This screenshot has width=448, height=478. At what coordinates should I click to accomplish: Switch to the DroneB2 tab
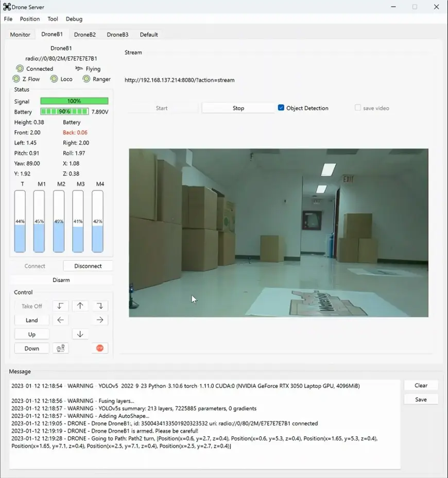pyautogui.click(x=84, y=35)
